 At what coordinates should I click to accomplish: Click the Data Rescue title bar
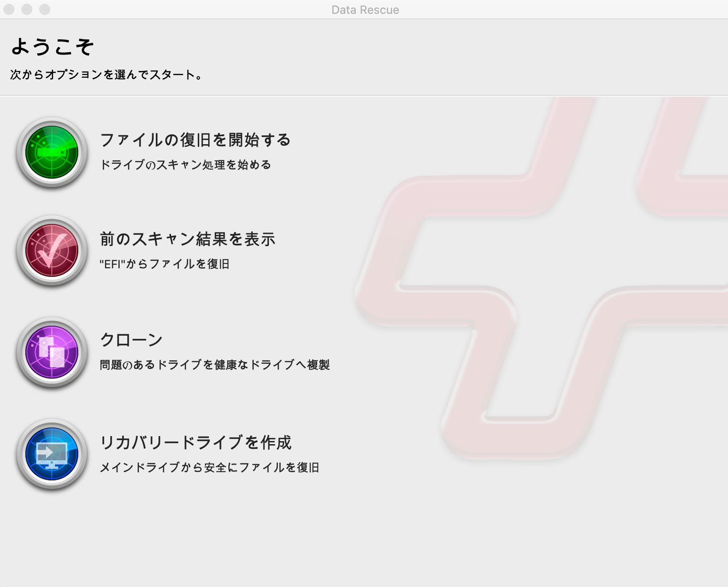pos(365,9)
